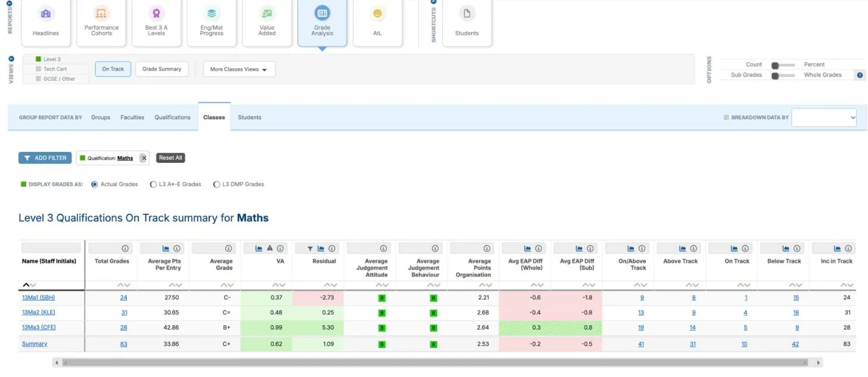Toggle the GCSE / Other view checkbox
Screen dimensions: 868x377
(x=39, y=78)
